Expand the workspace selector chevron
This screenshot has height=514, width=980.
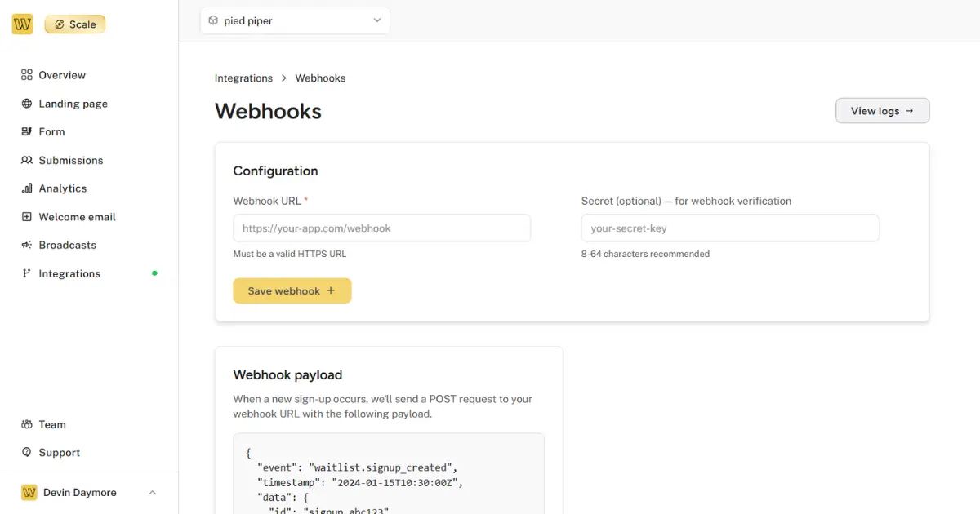pyautogui.click(x=376, y=20)
